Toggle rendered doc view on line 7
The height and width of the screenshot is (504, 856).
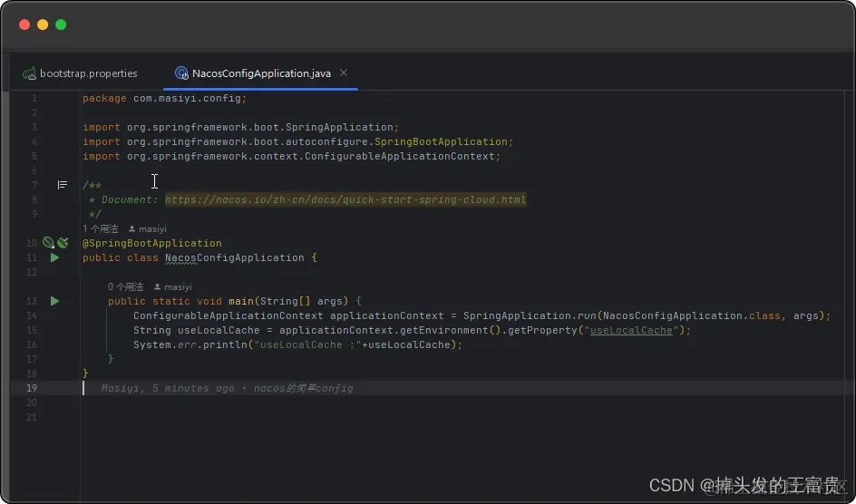(x=63, y=185)
